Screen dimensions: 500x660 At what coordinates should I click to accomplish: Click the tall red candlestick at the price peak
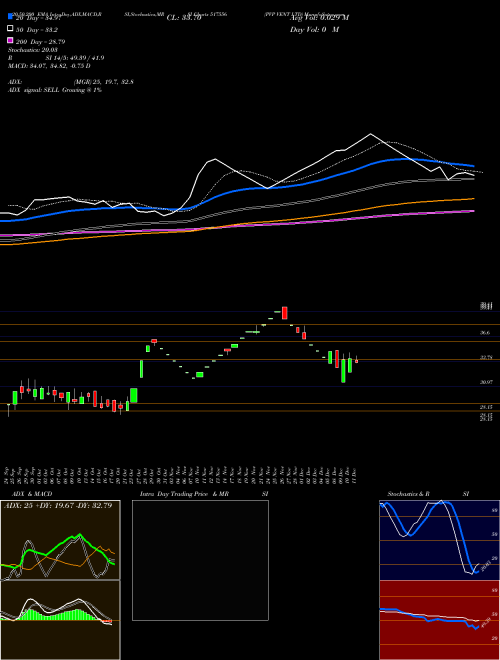point(285,313)
